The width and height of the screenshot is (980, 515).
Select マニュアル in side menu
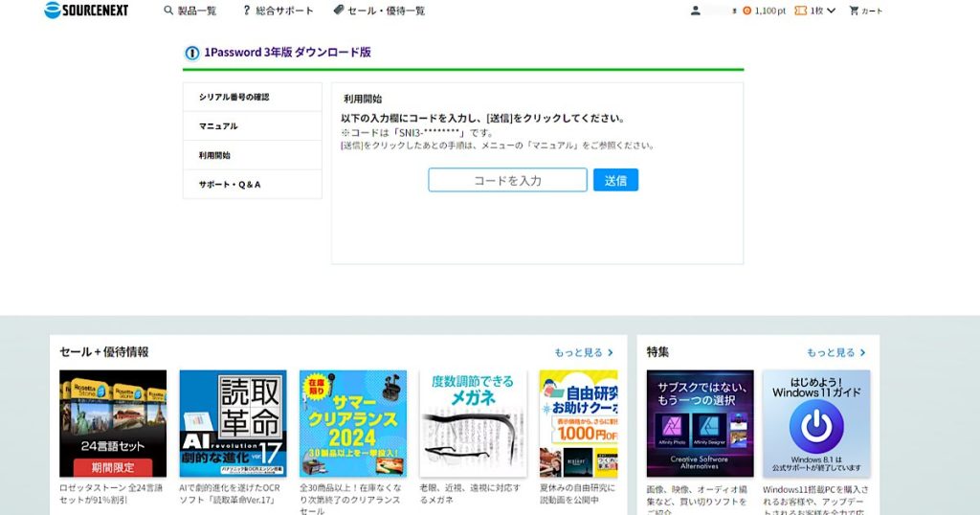[x=253, y=126]
